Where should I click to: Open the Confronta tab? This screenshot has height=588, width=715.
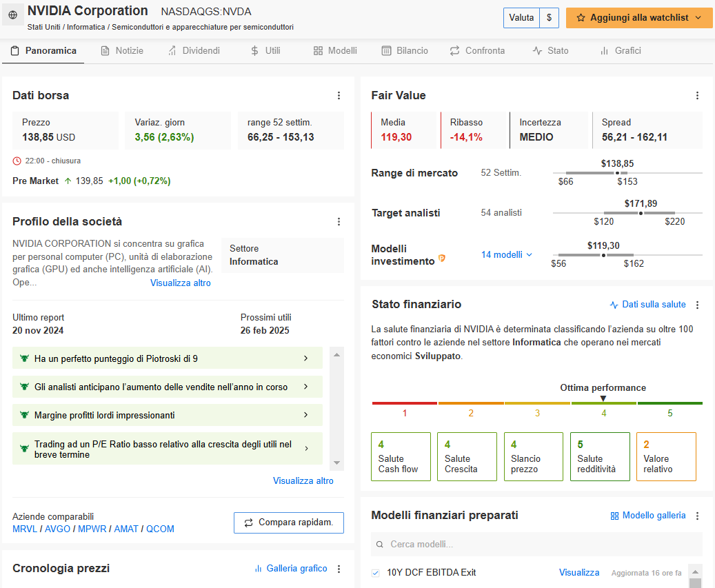tap(477, 50)
